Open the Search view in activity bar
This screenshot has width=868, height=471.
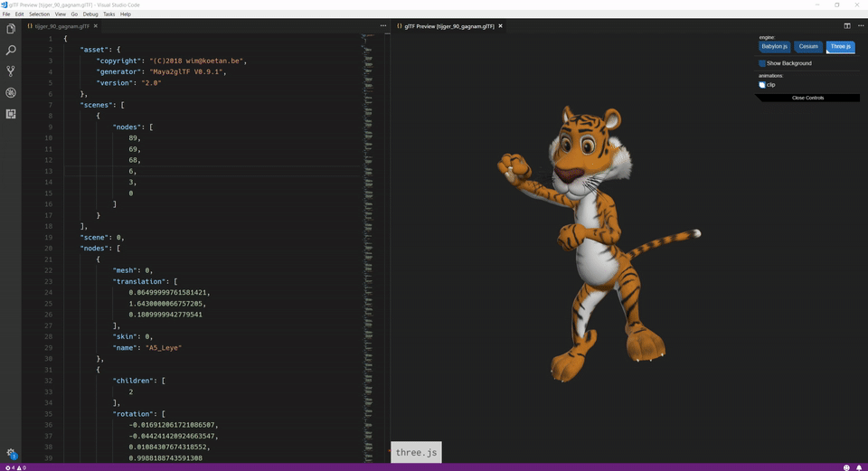(11, 51)
